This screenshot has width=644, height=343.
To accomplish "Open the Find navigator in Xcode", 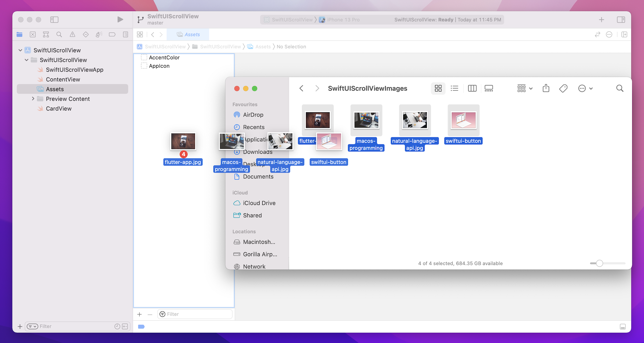I will [59, 35].
